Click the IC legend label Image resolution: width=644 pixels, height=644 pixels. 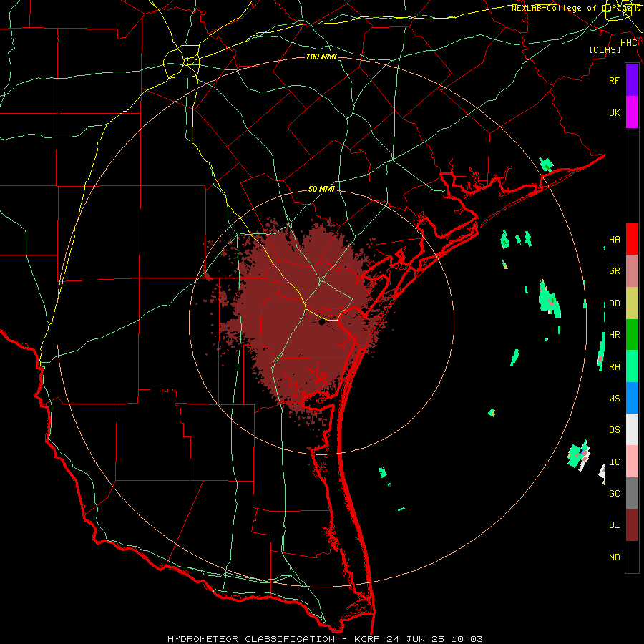pyautogui.click(x=614, y=462)
